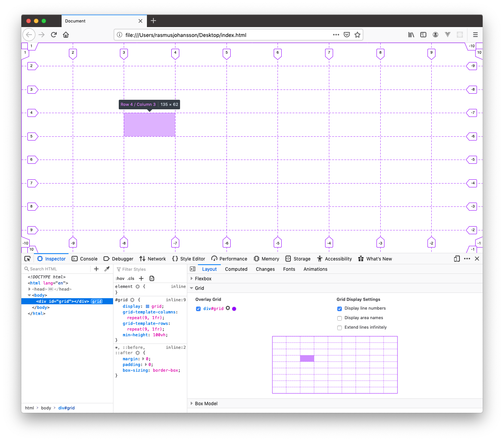The image size is (504, 441).
Task: Open the Computed tab
Action: 236,269
